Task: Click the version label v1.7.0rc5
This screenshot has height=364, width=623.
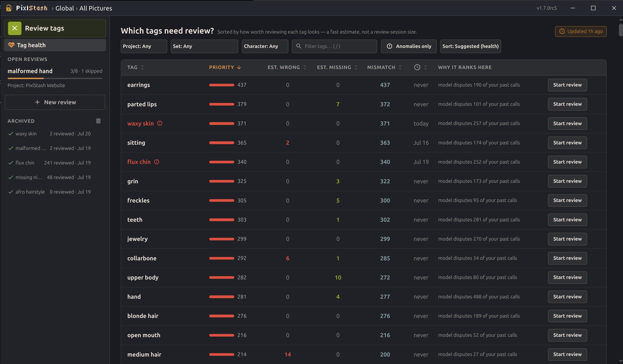Action: pyautogui.click(x=547, y=8)
